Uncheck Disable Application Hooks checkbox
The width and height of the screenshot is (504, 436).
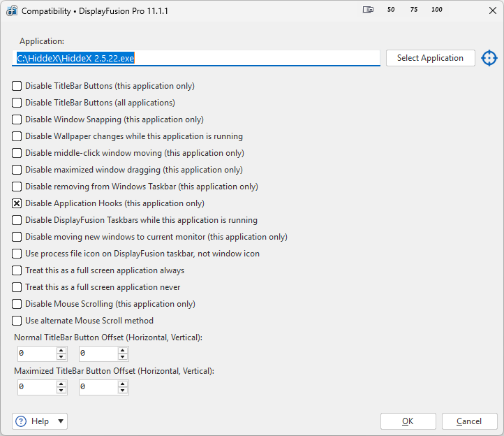(17, 203)
